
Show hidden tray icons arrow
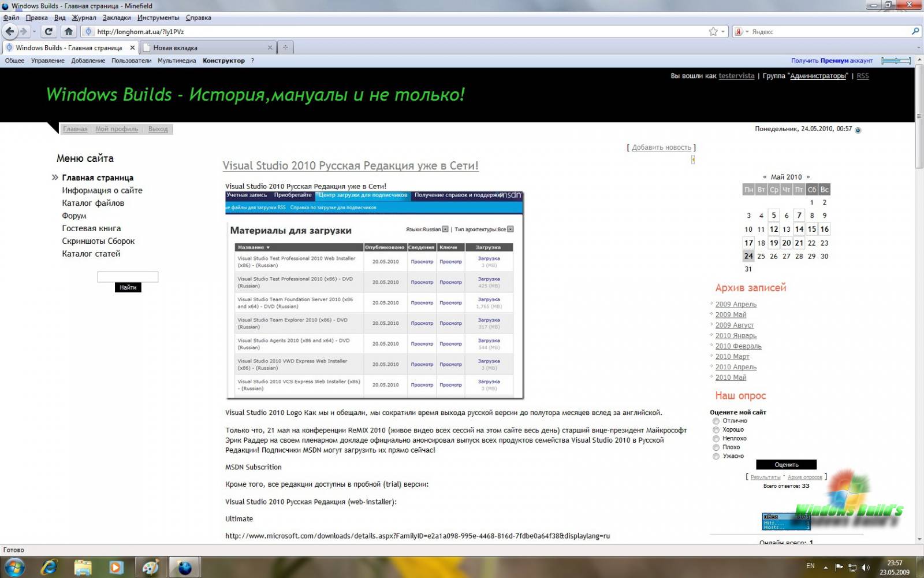[825, 567]
